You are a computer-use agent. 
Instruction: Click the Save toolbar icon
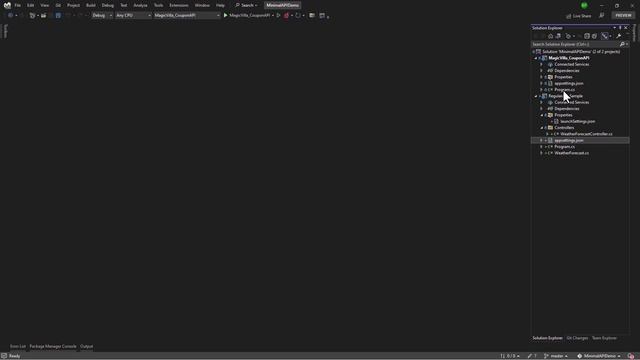click(58, 16)
